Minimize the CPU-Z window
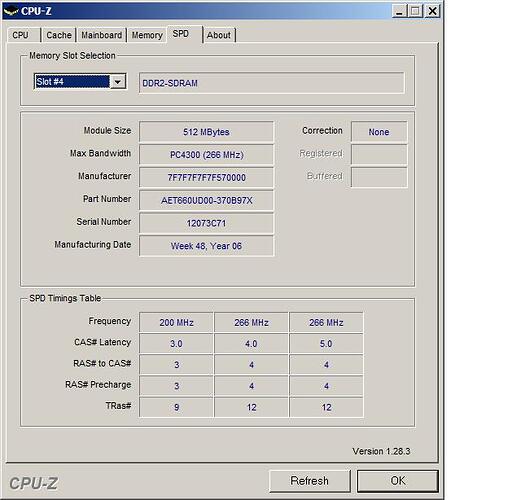The image size is (521, 500). (399, 11)
